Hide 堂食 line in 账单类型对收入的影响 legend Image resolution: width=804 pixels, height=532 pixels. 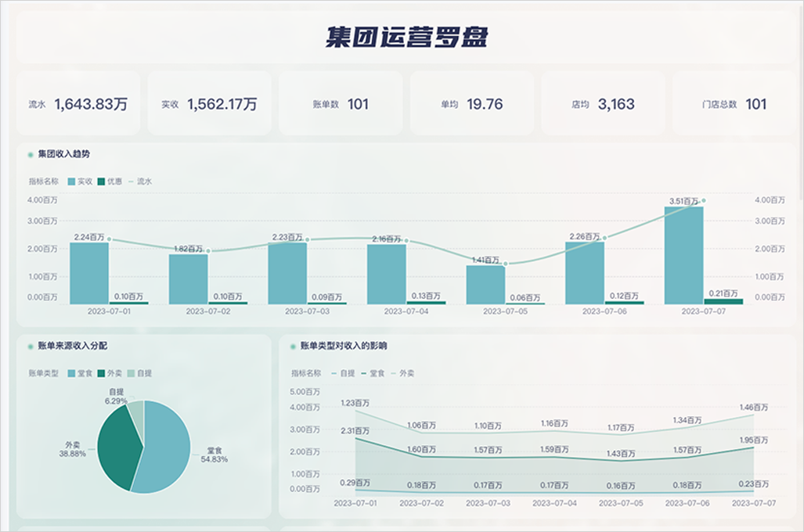372,373
